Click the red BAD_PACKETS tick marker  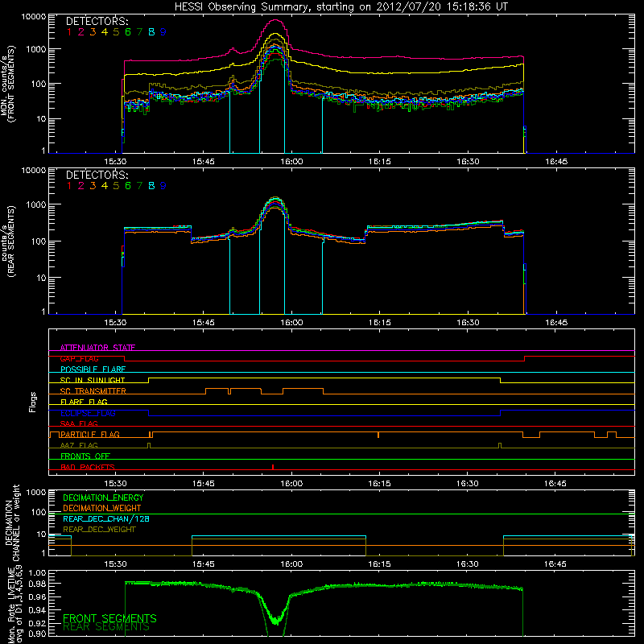coord(273,467)
